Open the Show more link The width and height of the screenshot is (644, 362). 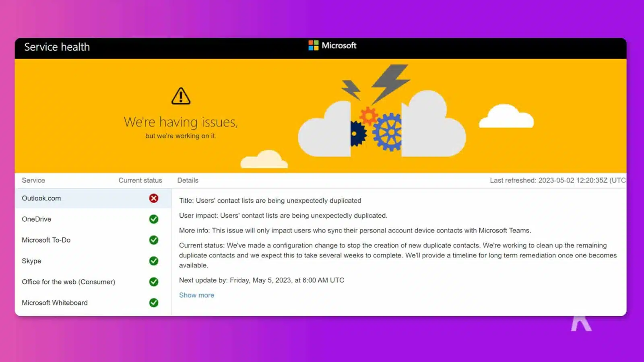196,295
